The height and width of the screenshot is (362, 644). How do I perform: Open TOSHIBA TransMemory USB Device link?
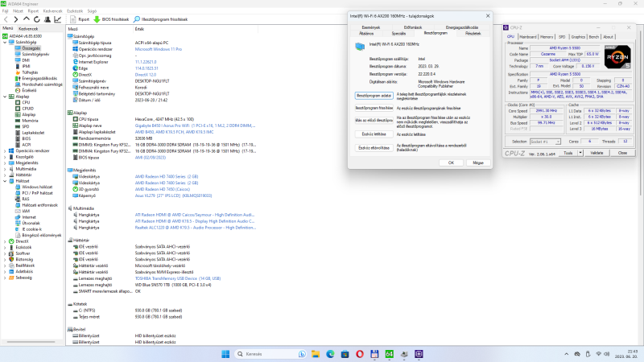pos(178,278)
